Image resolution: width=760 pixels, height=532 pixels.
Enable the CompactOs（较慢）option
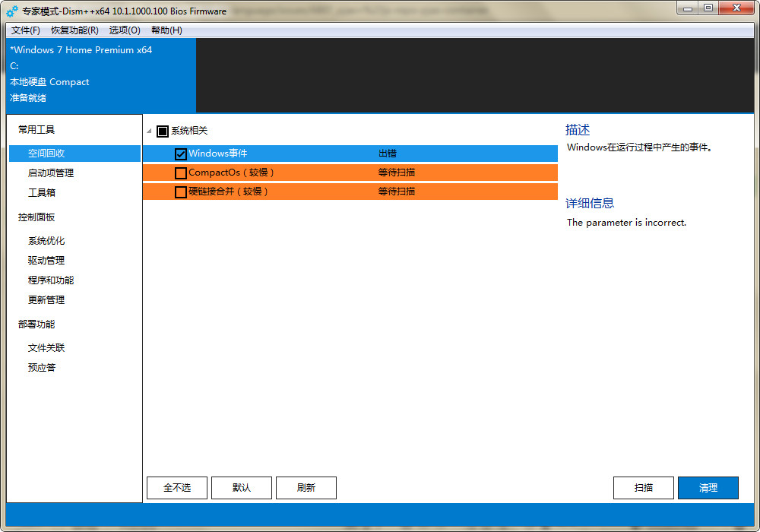[x=180, y=173]
